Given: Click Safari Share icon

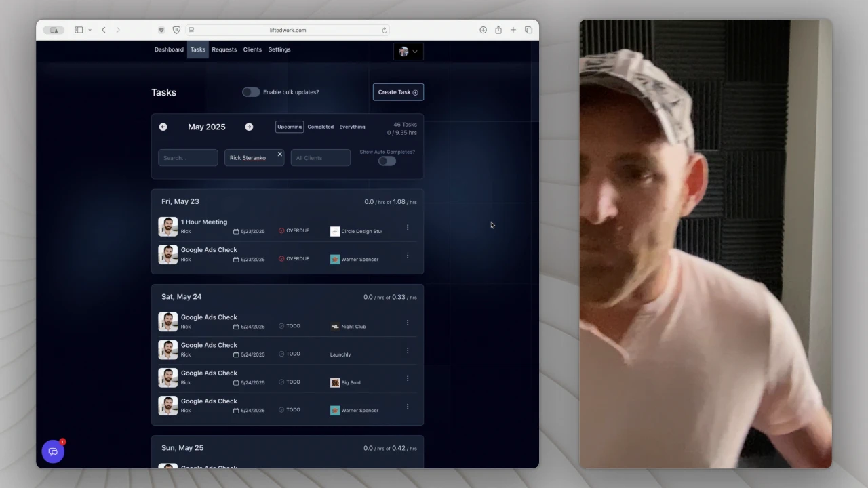Looking at the screenshot, I should [x=498, y=30].
